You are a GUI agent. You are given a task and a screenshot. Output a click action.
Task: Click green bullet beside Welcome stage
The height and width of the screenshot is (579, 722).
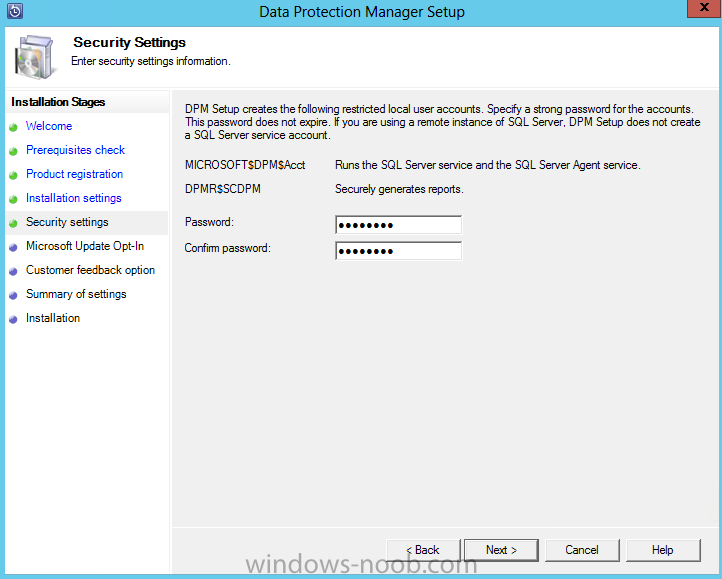coord(13,127)
